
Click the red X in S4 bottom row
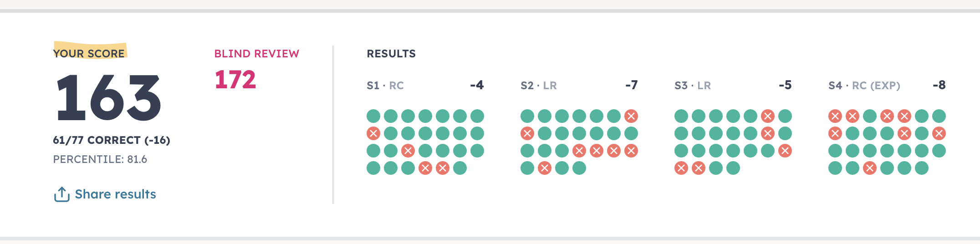coord(870,168)
